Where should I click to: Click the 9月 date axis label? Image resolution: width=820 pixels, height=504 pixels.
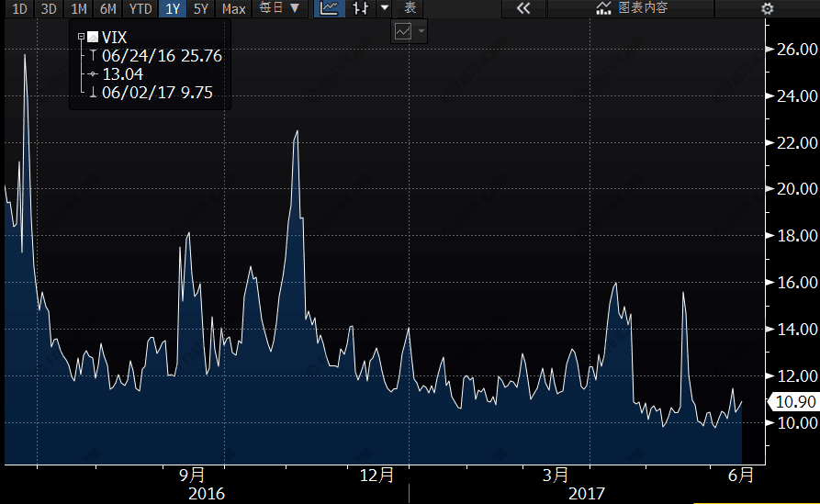pyautogui.click(x=192, y=476)
